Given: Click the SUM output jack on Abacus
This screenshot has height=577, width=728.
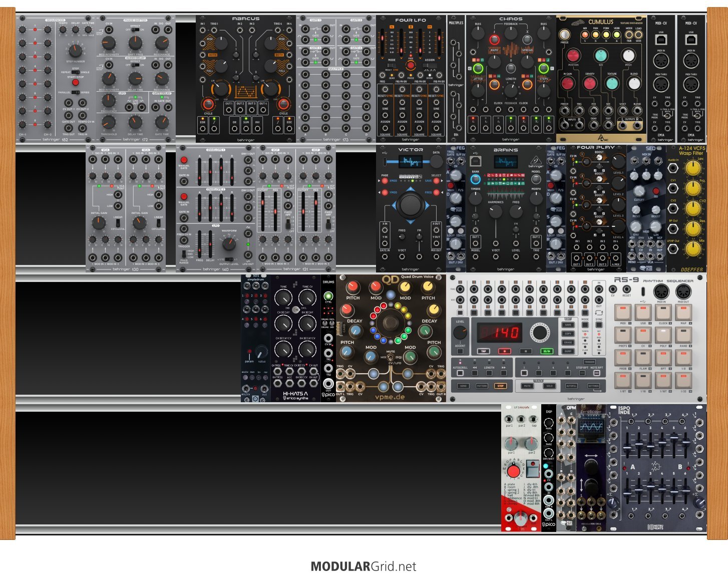Looking at the screenshot, I should (246, 129).
